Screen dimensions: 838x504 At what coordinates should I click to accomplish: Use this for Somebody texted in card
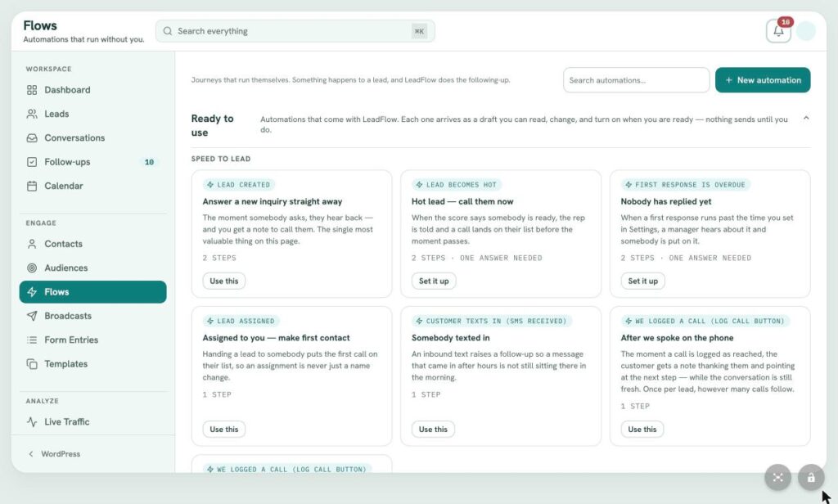tap(433, 430)
